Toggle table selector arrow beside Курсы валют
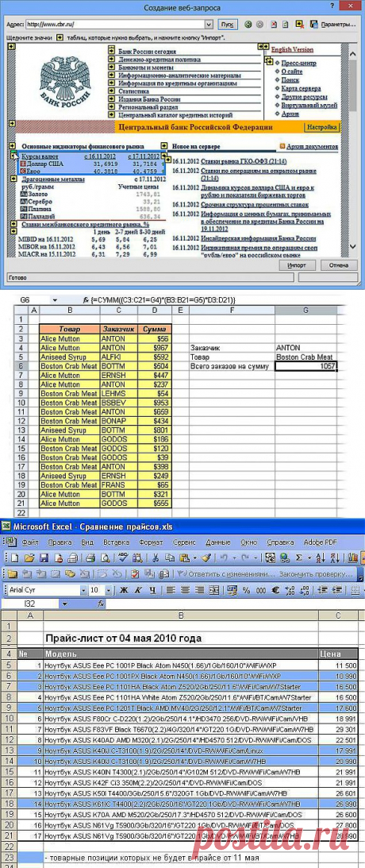Image resolution: width=365 pixels, height=868 pixels. (12, 156)
